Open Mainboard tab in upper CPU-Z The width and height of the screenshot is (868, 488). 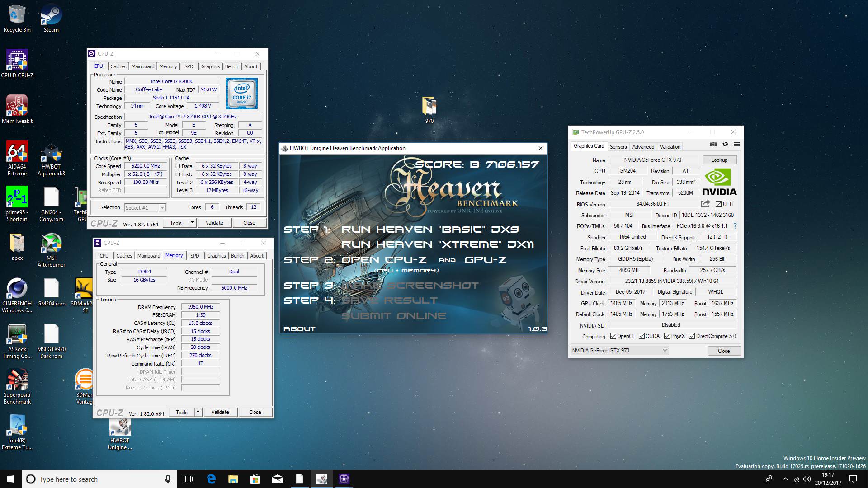click(143, 66)
